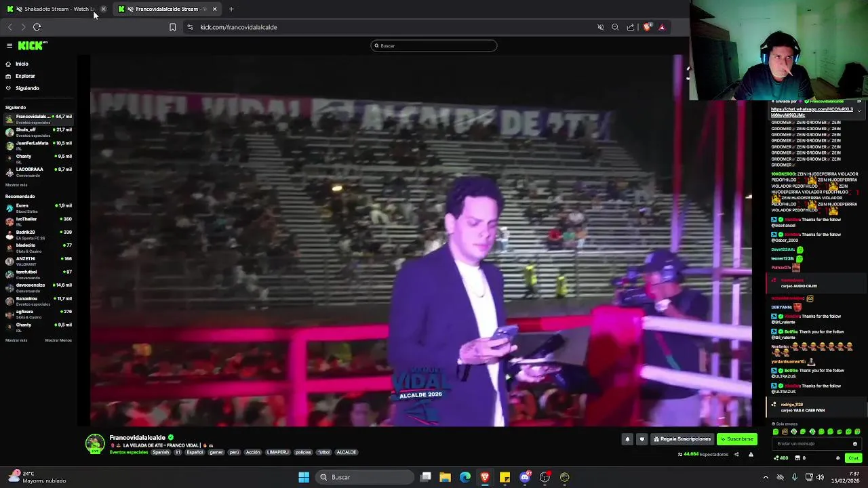This screenshot has width=868, height=488.
Task: Open davooxeneize recommended channel
Action: 39,287
